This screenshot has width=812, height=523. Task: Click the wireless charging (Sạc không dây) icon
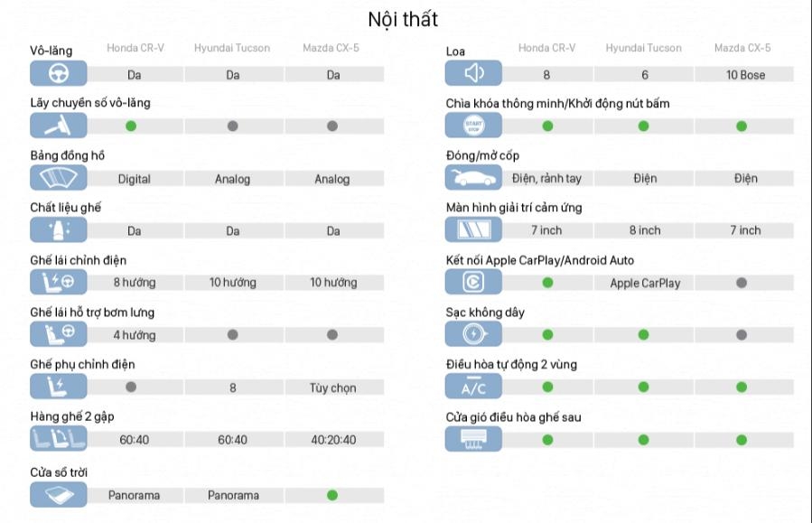pyautogui.click(x=474, y=335)
